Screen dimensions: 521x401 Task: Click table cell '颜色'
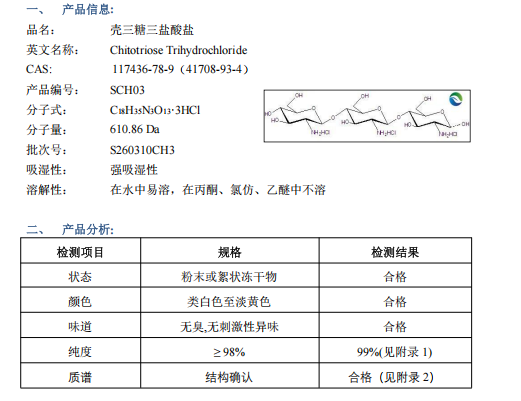tap(80, 302)
